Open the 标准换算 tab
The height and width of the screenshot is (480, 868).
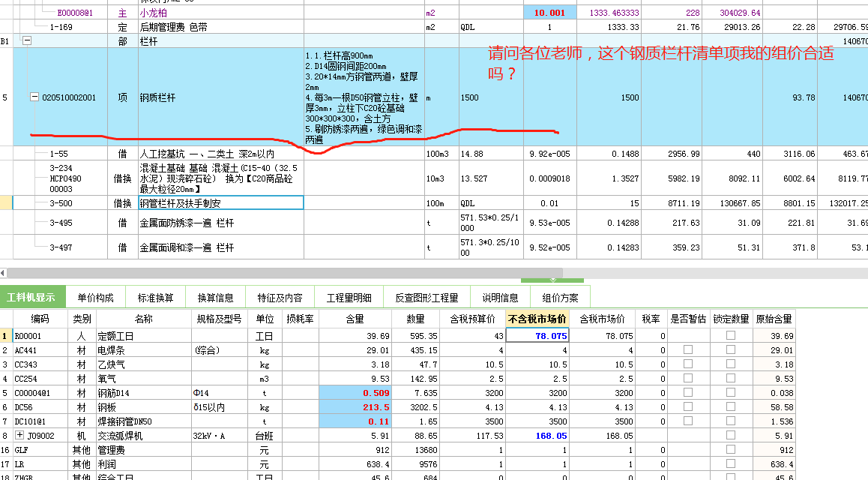[156, 297]
